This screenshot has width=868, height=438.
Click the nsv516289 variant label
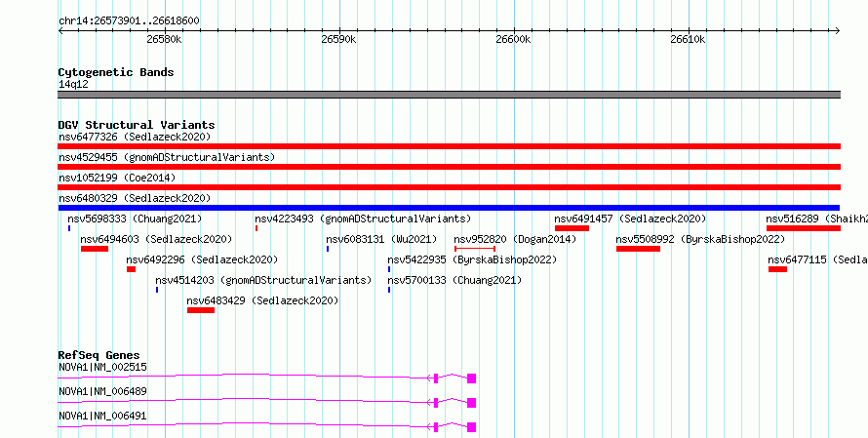[x=816, y=219]
